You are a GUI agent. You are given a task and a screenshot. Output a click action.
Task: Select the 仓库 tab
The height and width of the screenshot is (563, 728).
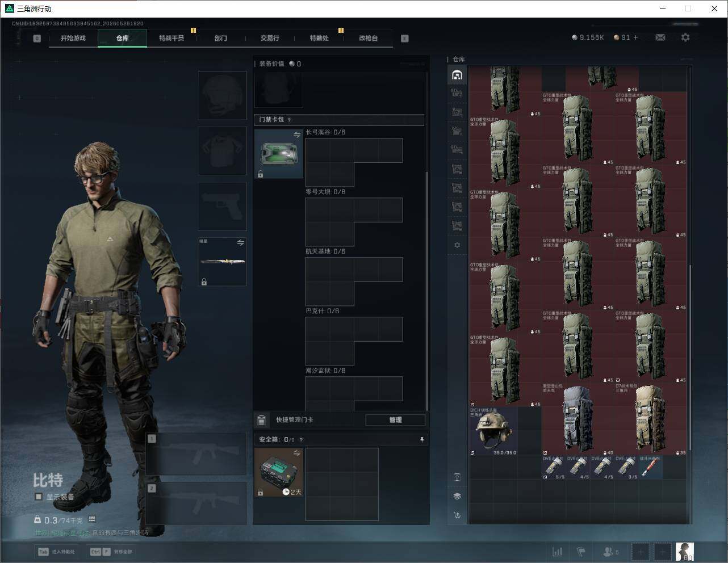click(x=123, y=38)
